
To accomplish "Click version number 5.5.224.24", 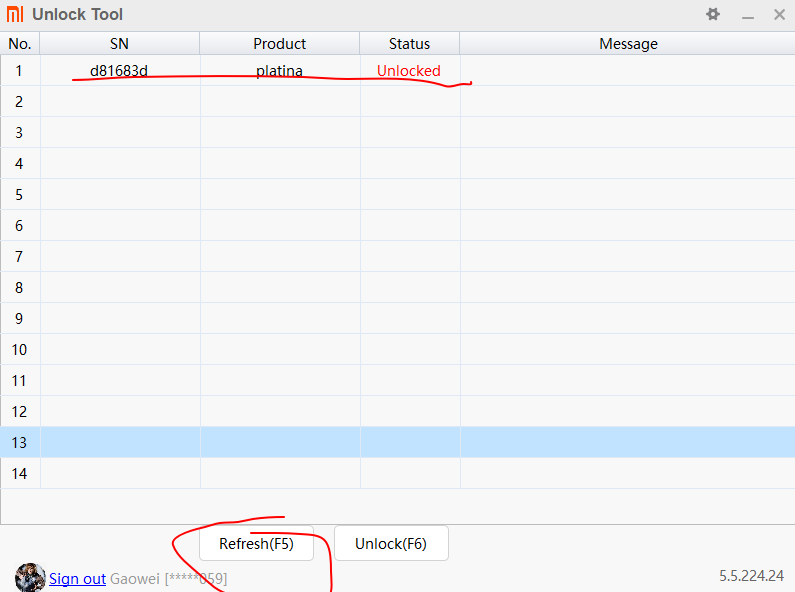I will [751, 576].
